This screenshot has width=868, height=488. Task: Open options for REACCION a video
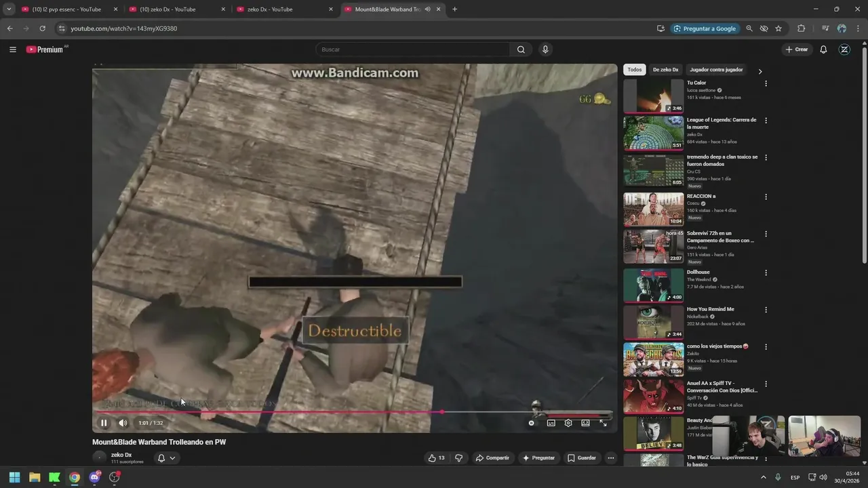(x=766, y=197)
